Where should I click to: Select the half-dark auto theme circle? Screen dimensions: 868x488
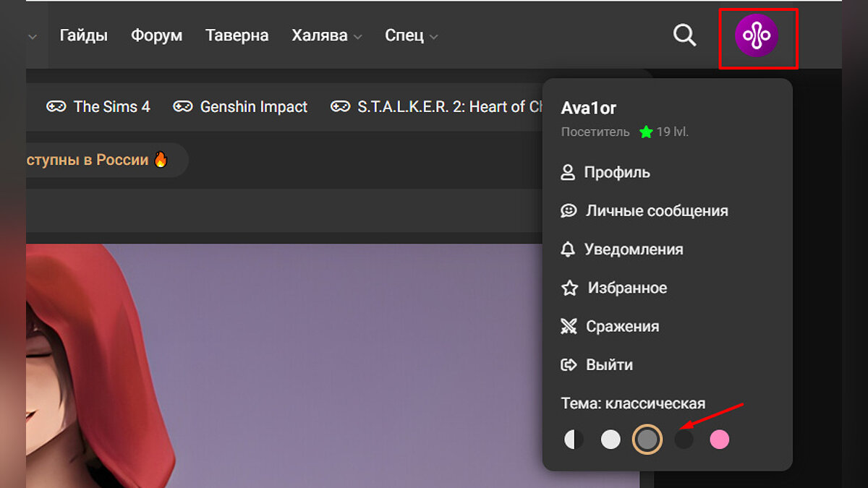click(x=574, y=439)
